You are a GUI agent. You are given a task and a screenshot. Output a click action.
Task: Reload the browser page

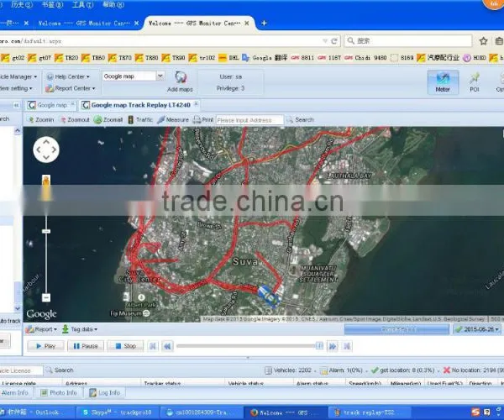tap(334, 41)
